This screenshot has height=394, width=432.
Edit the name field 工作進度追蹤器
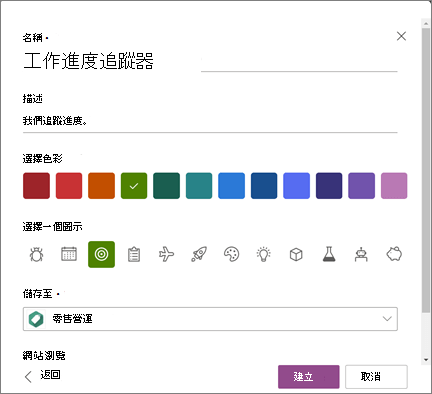pyautogui.click(x=210, y=61)
